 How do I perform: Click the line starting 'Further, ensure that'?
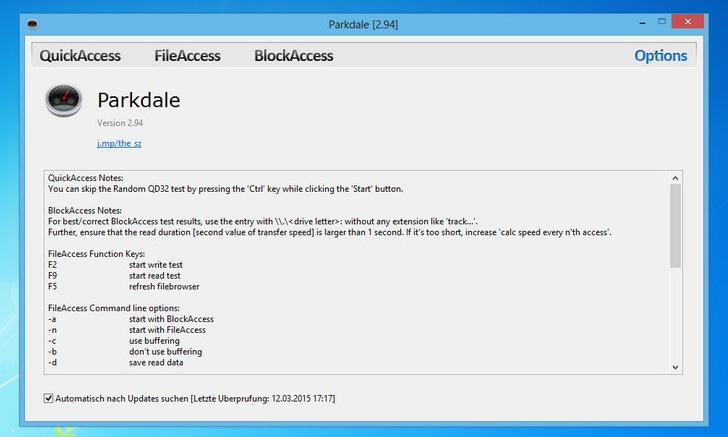click(330, 232)
